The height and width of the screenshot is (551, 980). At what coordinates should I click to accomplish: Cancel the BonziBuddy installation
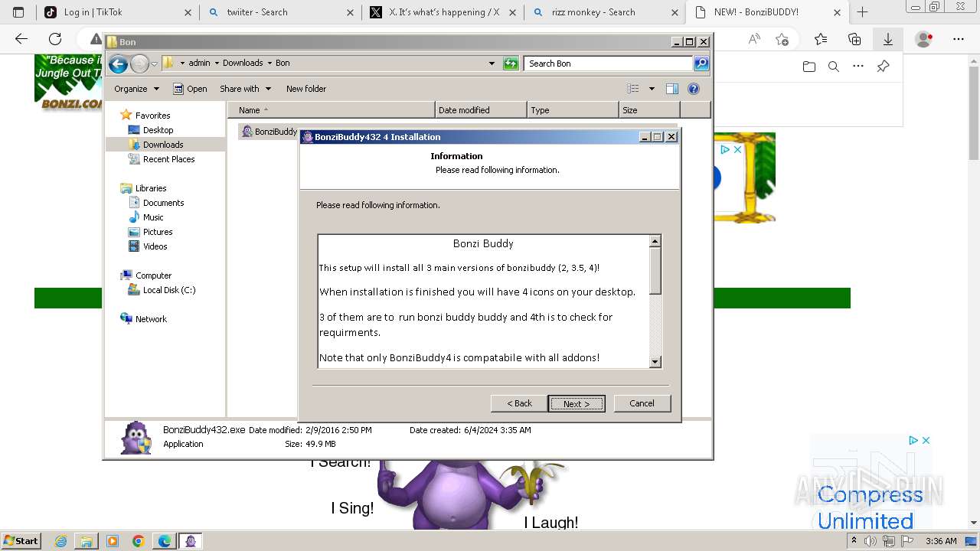(x=642, y=403)
